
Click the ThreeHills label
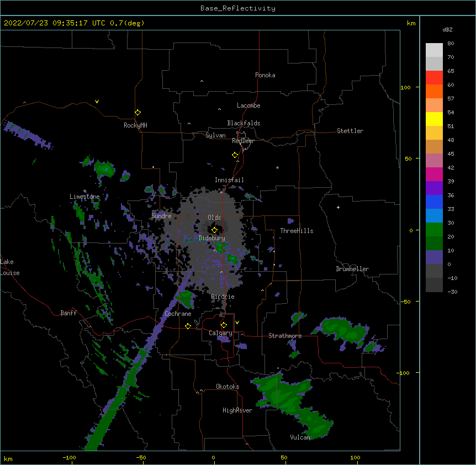pos(297,231)
